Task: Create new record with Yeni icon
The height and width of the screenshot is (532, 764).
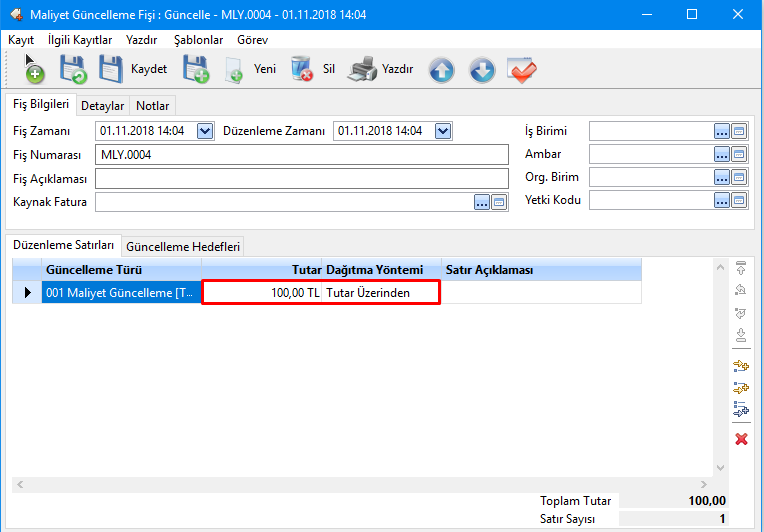Action: pyautogui.click(x=235, y=70)
